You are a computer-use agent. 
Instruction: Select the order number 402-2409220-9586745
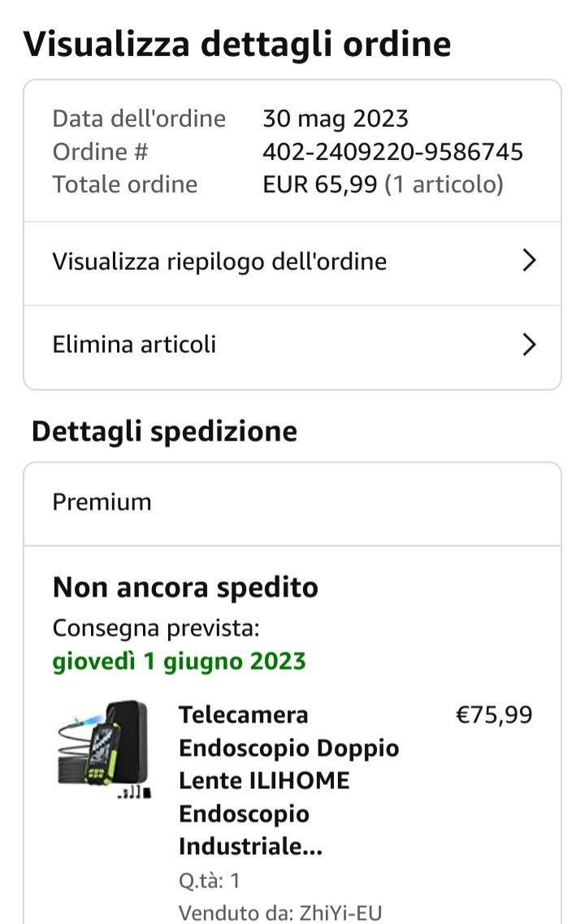(392, 152)
